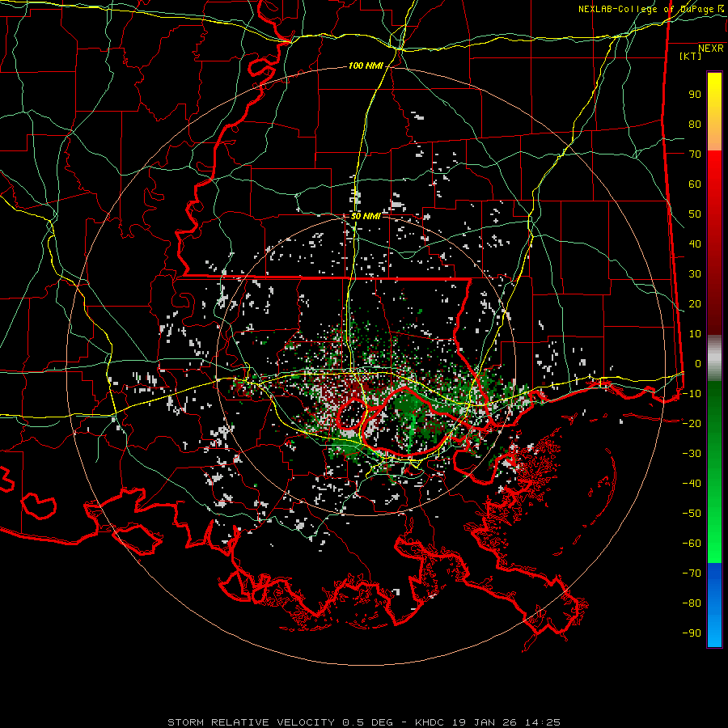Click the -20 value on the color scale
Screen dimensions: 728x728
tap(692, 424)
